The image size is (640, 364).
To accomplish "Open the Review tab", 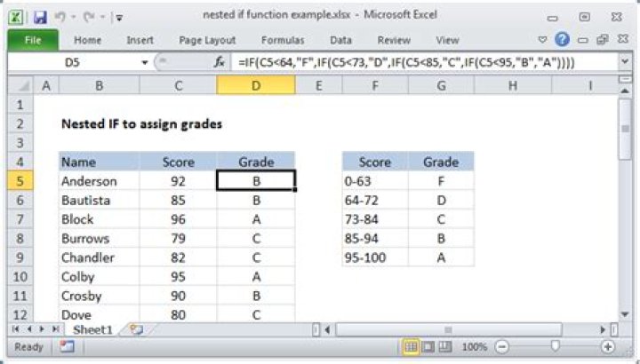I will click(394, 40).
